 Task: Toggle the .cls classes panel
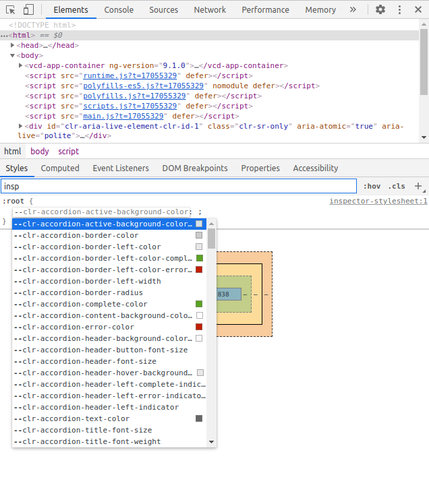tap(397, 187)
